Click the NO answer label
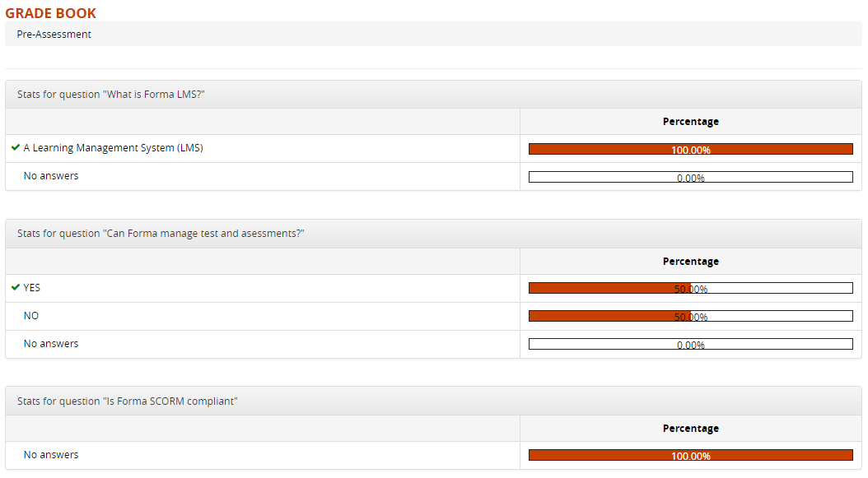This screenshot has height=478, width=868. [32, 315]
